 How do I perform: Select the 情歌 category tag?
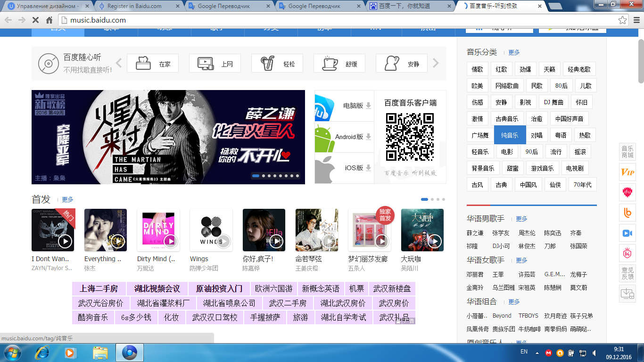(478, 69)
